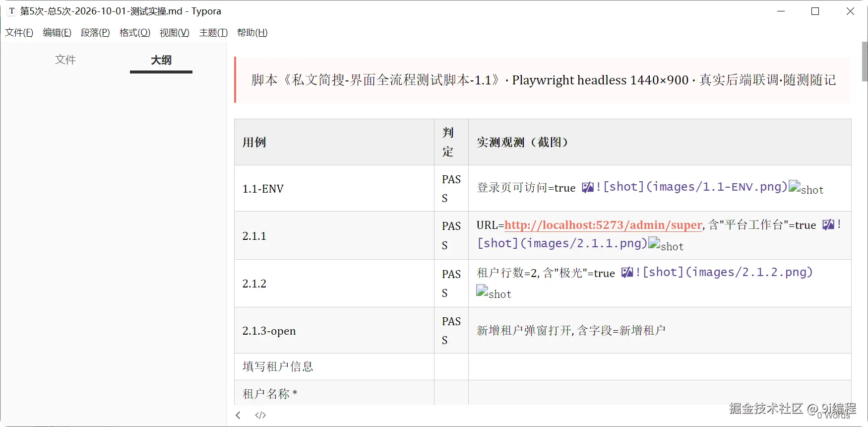
Task: Open the 编辑(E) menu
Action: (57, 33)
